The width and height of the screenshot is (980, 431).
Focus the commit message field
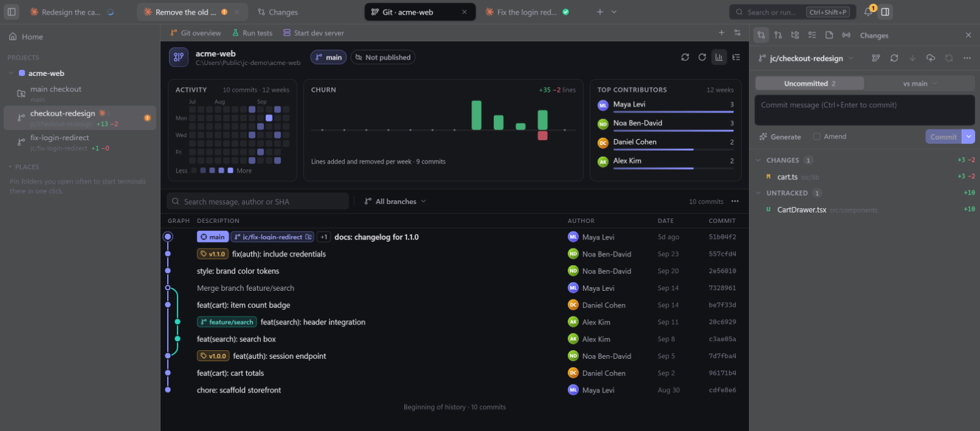864,110
